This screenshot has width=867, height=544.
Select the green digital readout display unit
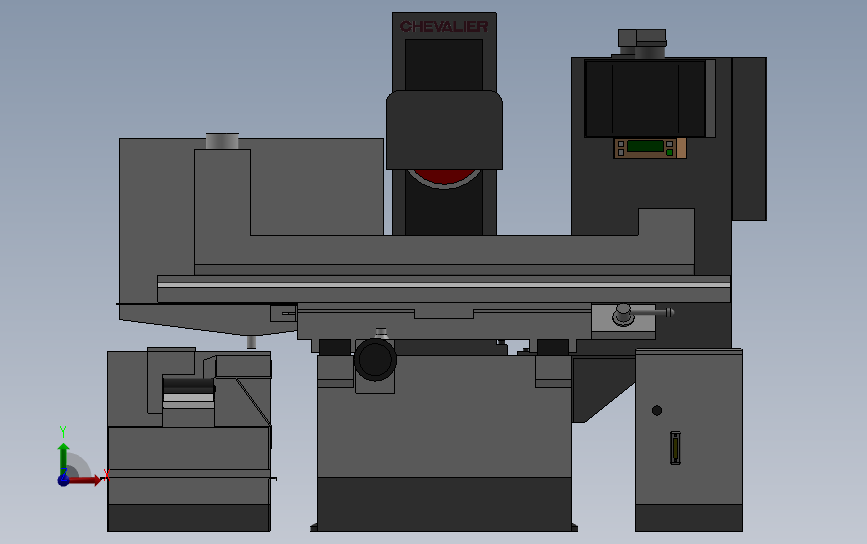pyautogui.click(x=650, y=148)
